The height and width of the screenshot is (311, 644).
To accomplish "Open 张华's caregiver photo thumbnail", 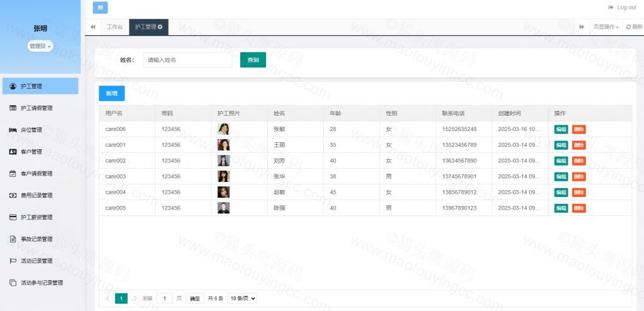I will coord(223,176).
